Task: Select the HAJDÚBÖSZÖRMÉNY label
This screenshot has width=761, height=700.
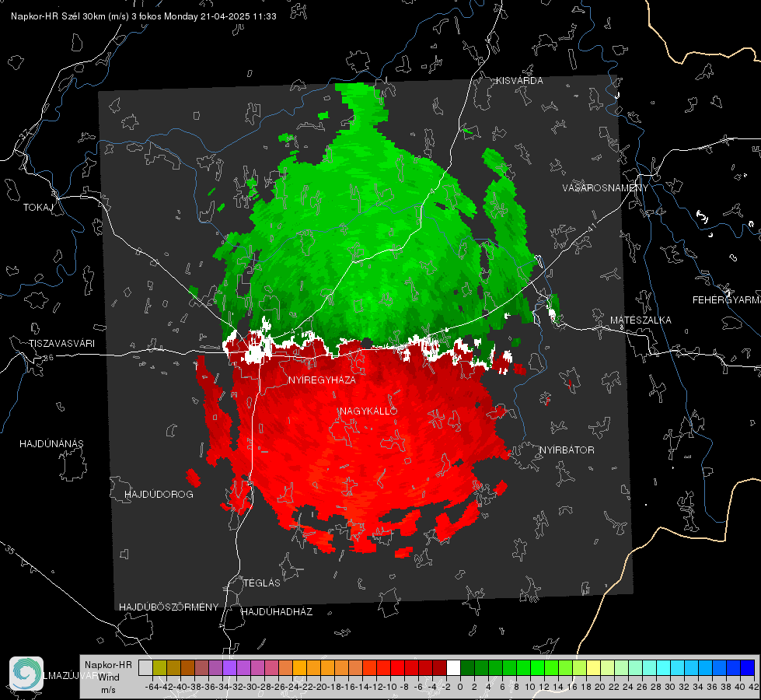Action: (169, 607)
